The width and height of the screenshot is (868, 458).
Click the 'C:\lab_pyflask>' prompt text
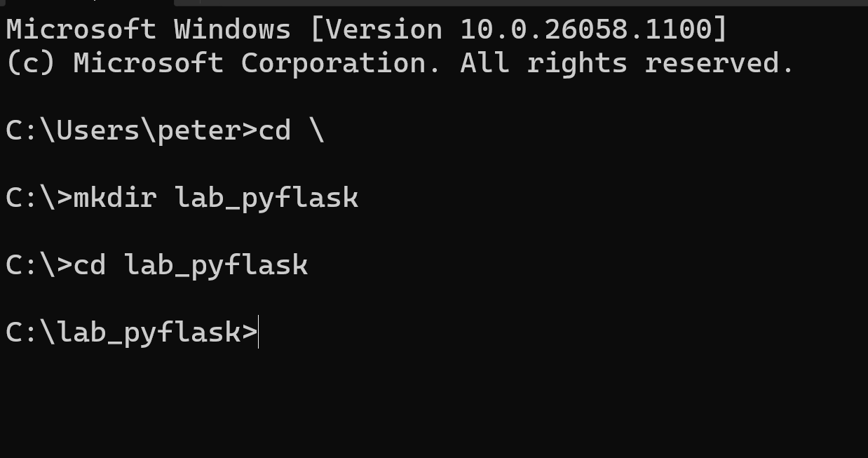(x=132, y=332)
